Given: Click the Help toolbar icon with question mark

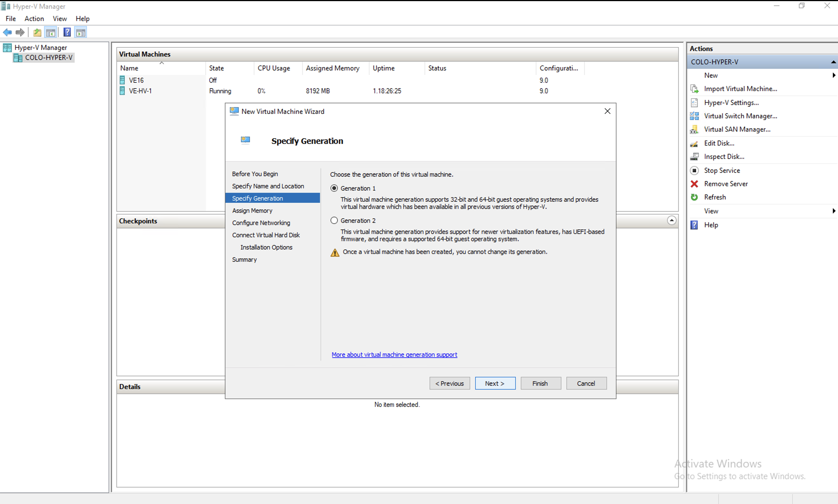Looking at the screenshot, I should 67,32.
